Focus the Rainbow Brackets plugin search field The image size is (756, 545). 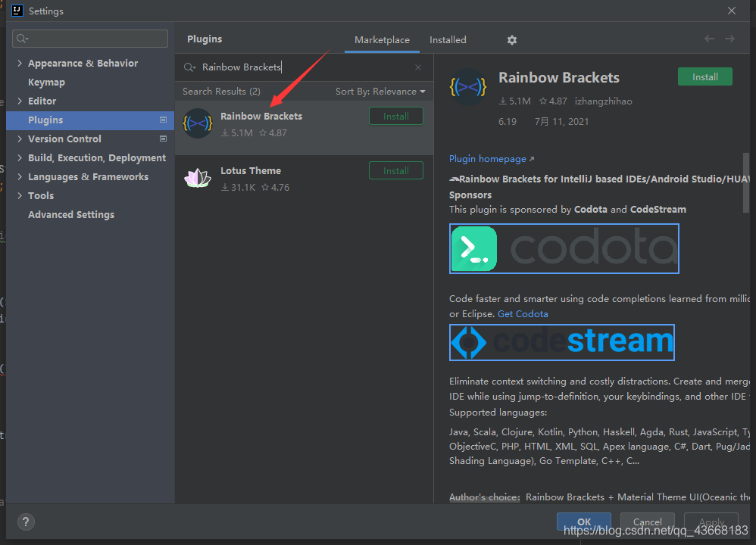[x=304, y=67]
